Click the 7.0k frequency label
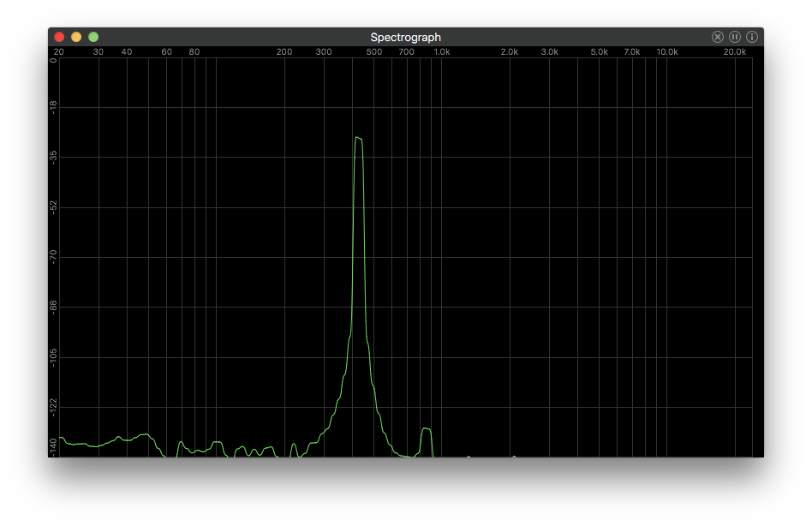 [632, 51]
